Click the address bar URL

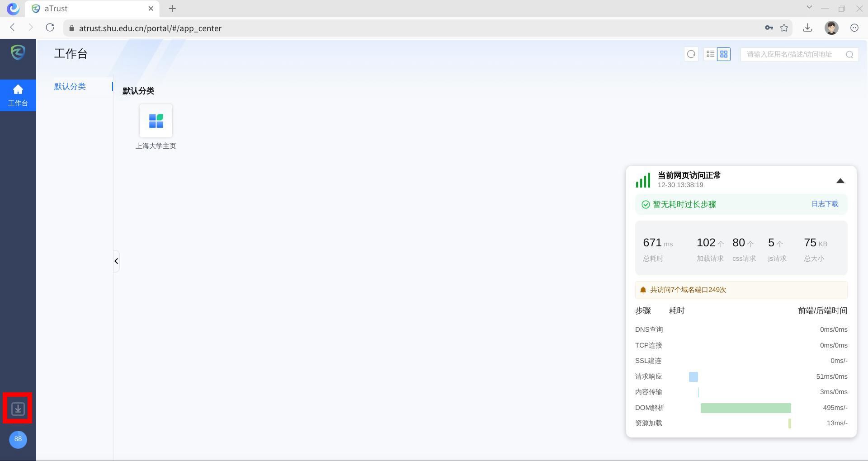(x=150, y=28)
